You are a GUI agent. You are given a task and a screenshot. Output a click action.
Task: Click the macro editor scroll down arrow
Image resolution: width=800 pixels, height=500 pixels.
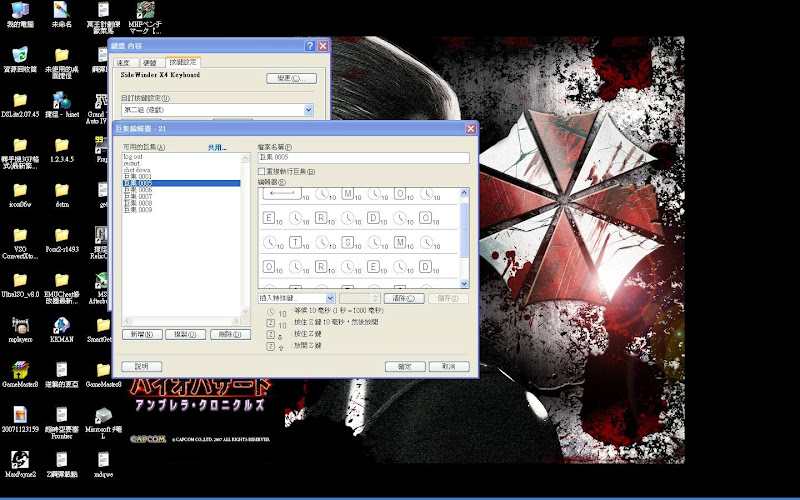coord(464,284)
